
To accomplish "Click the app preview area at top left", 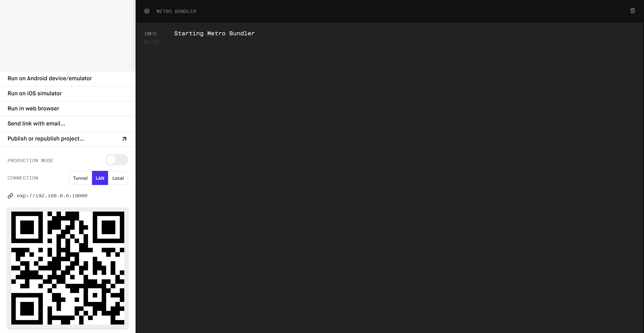I will [x=68, y=35].
